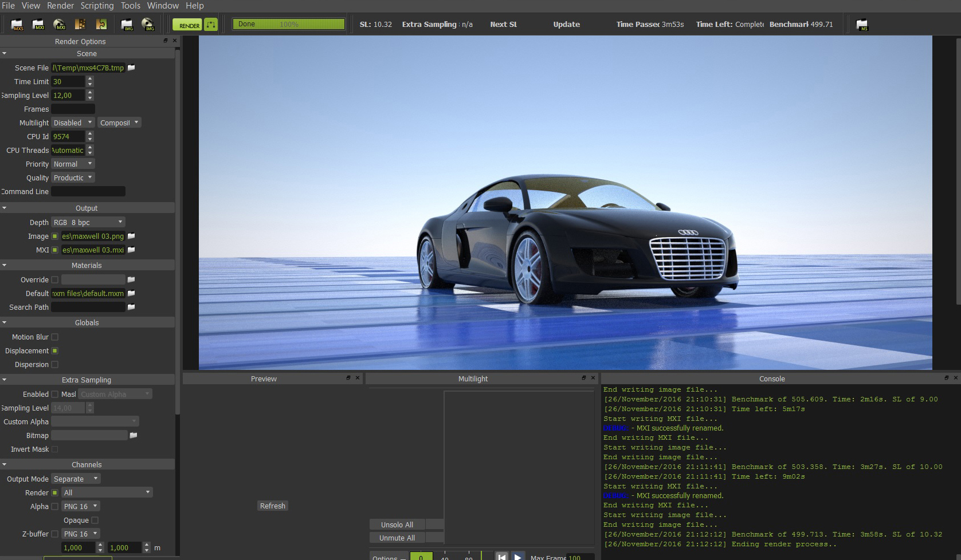Play the Multilight animation

517,557
